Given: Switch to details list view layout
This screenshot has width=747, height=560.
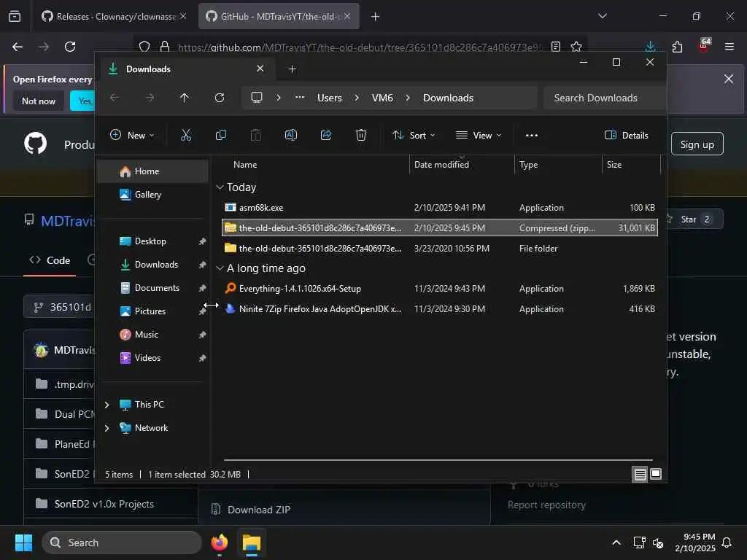Looking at the screenshot, I should 640,474.
